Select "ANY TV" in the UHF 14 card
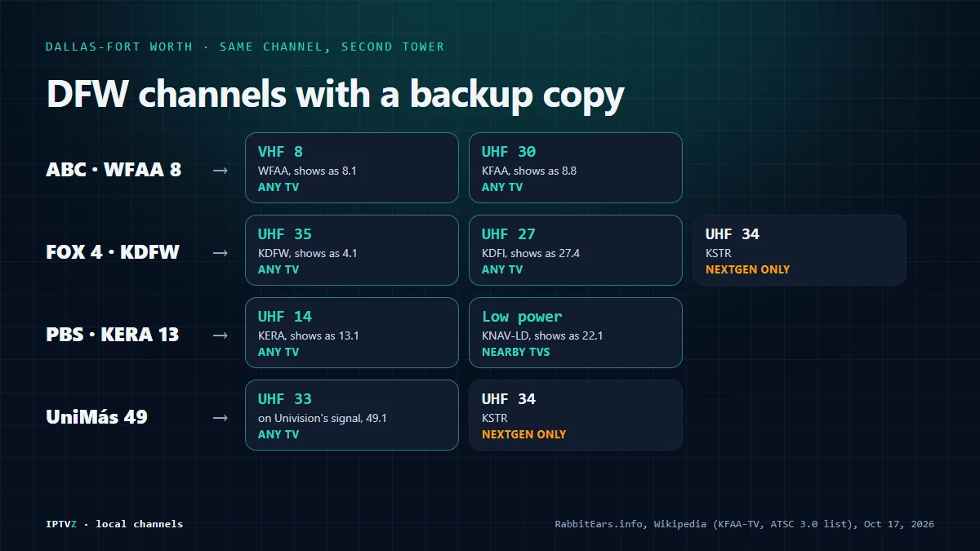The height and width of the screenshot is (551, 980). click(x=278, y=352)
